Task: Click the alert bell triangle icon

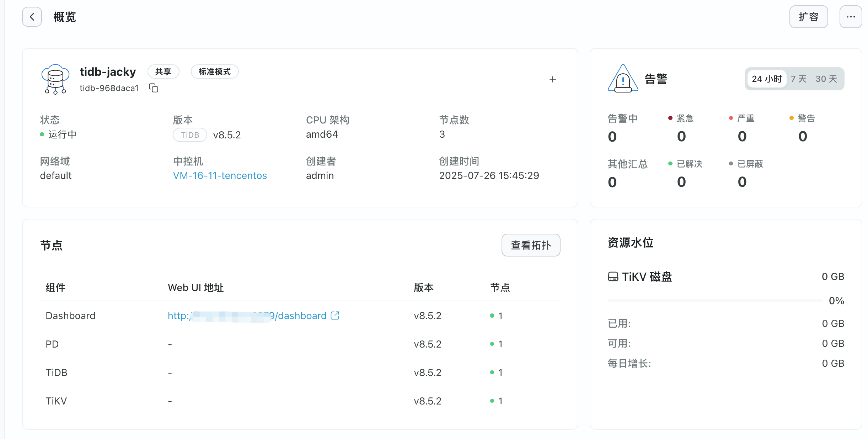Action: [623, 79]
